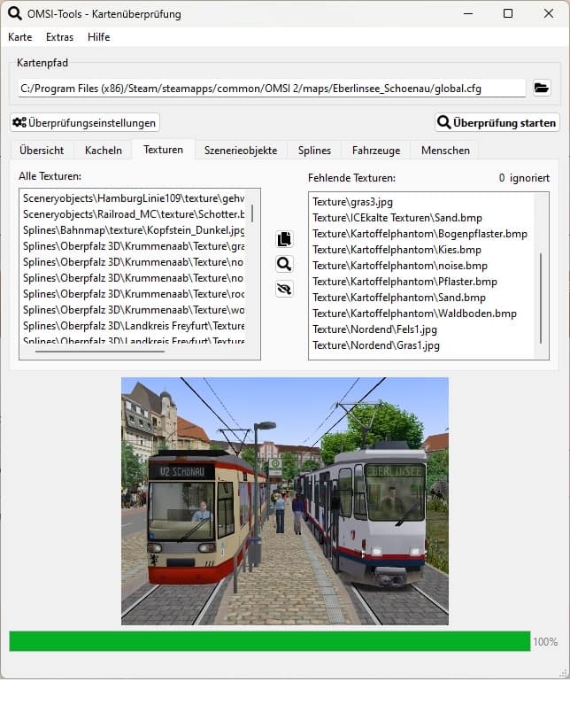
Task: Switch to the Menschen tab
Action: tap(445, 151)
